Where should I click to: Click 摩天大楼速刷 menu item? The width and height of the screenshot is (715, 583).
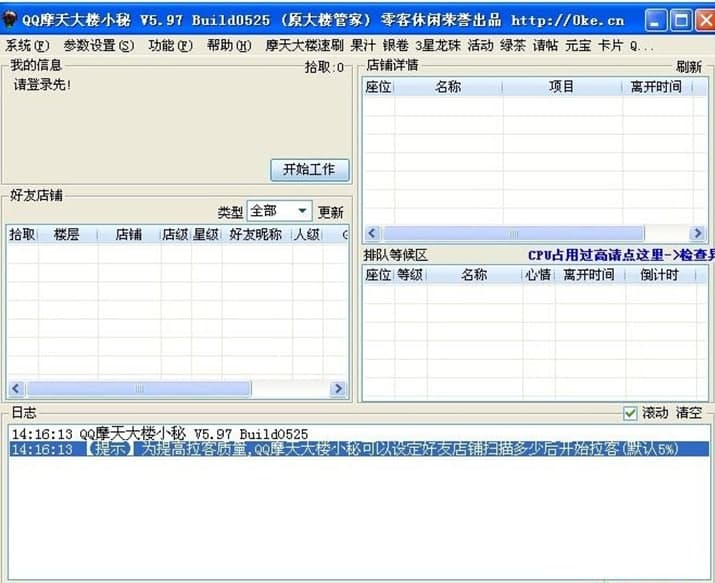pyautogui.click(x=304, y=46)
